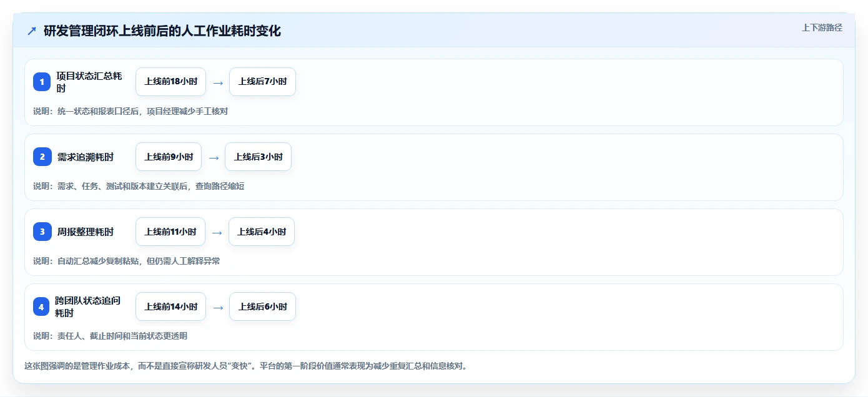Click the 需求追溯耗时 label
868x397 pixels.
(x=85, y=157)
